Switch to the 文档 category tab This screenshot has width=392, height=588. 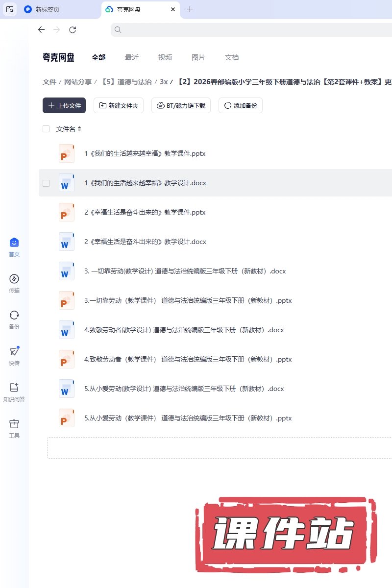point(232,57)
